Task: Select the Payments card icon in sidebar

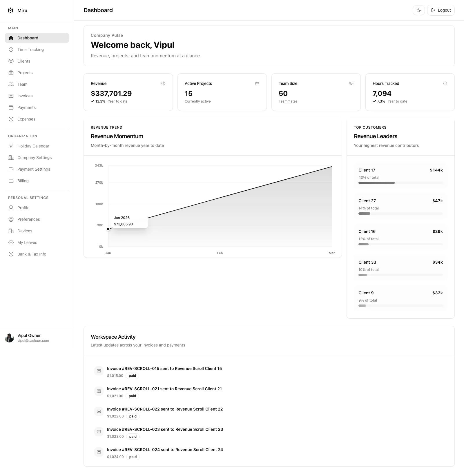Action: [x=11, y=107]
